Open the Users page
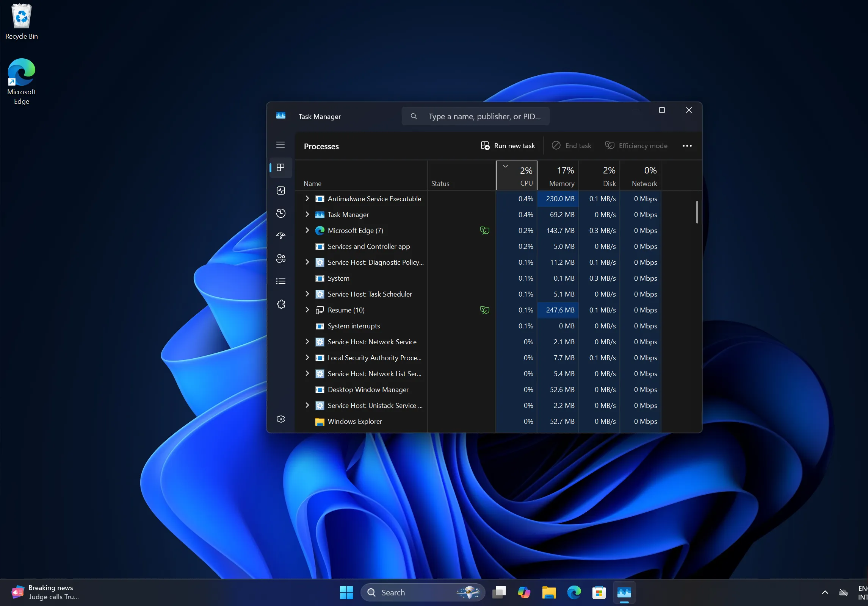Viewport: 868px width, 606px height. [280, 259]
